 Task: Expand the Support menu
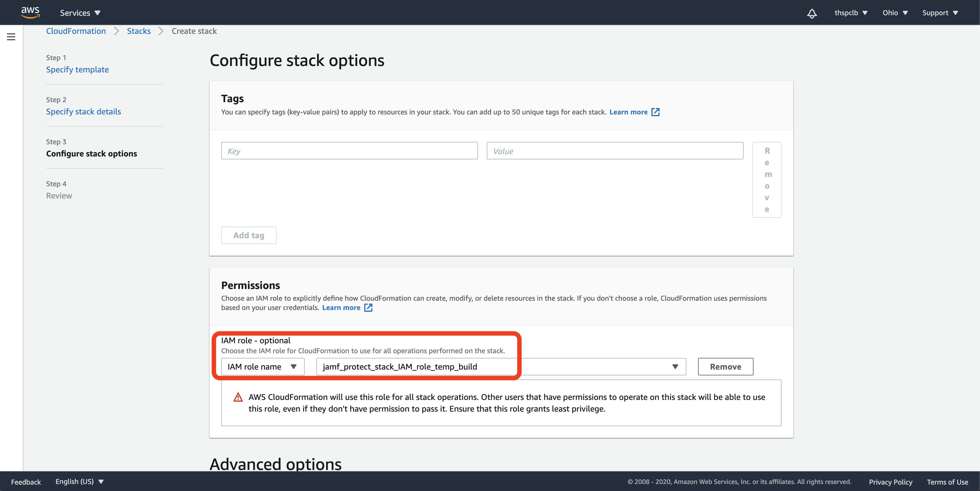pyautogui.click(x=940, y=13)
